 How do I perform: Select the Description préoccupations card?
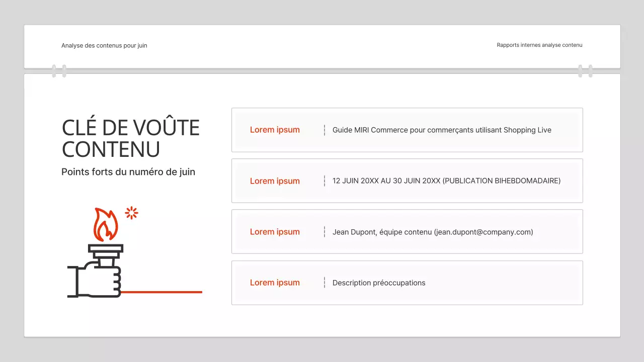point(407,283)
